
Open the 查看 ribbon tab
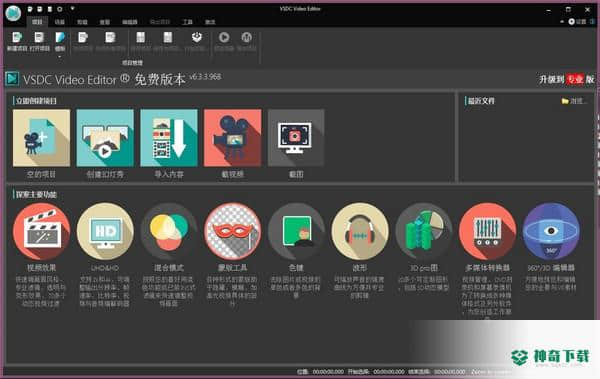(x=104, y=22)
